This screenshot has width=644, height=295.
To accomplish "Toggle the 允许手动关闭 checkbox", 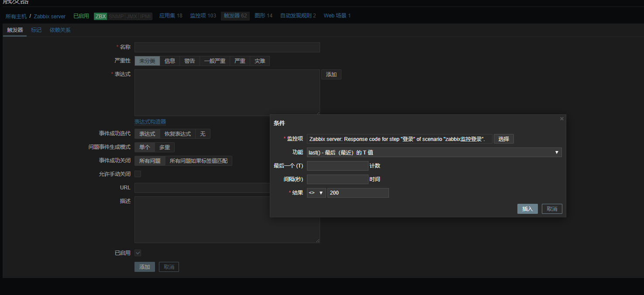I will pyautogui.click(x=138, y=174).
